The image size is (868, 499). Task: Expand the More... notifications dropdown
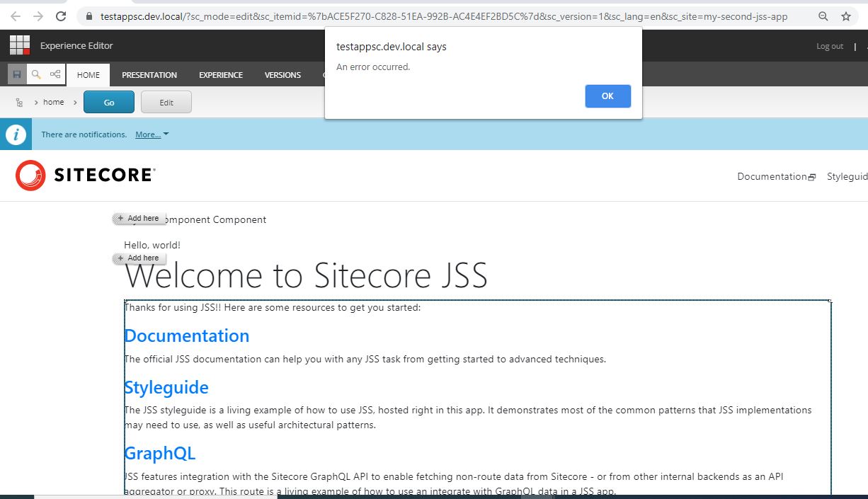click(147, 134)
